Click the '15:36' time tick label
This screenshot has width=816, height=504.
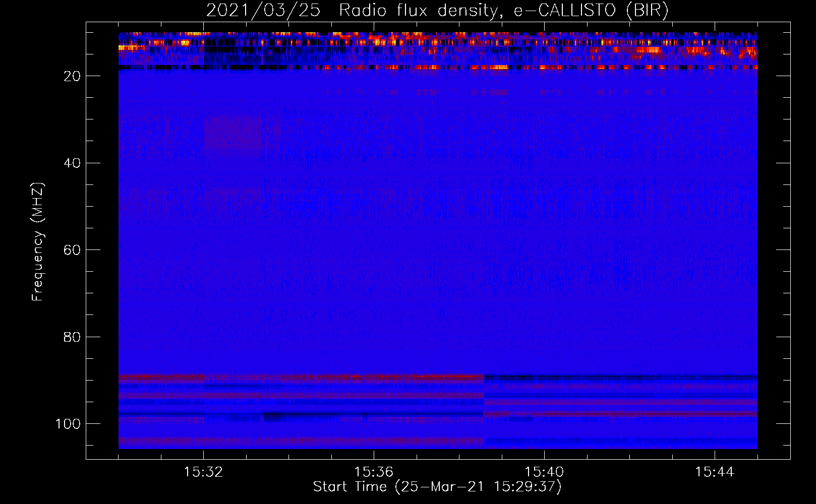[374, 472]
